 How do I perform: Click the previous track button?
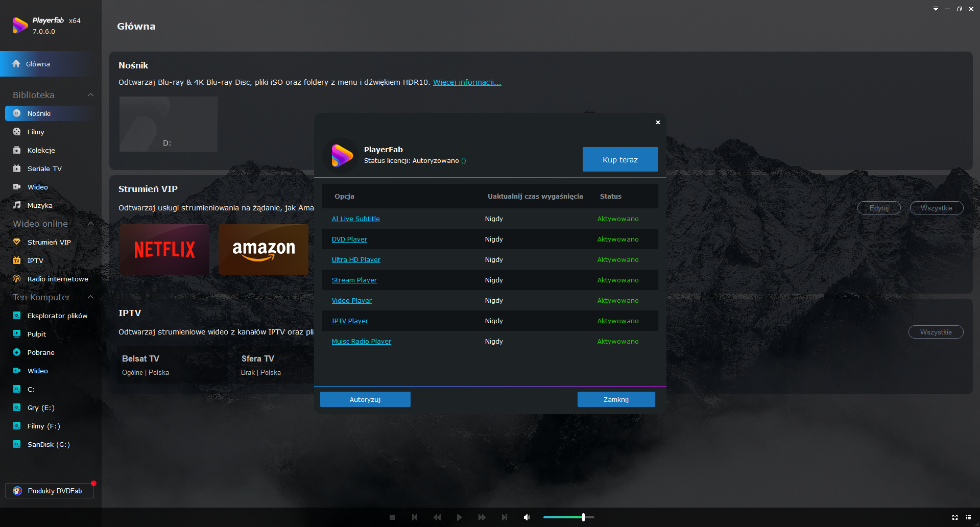click(x=415, y=517)
